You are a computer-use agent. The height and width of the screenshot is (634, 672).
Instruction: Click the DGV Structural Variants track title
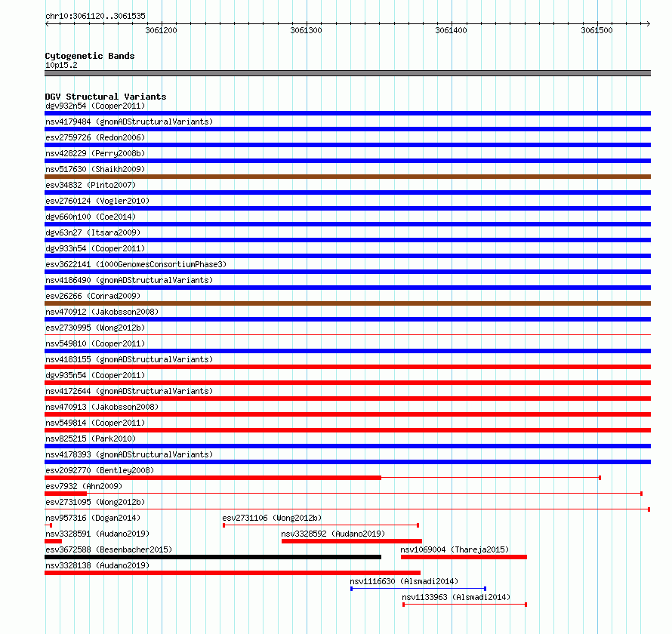click(x=106, y=97)
